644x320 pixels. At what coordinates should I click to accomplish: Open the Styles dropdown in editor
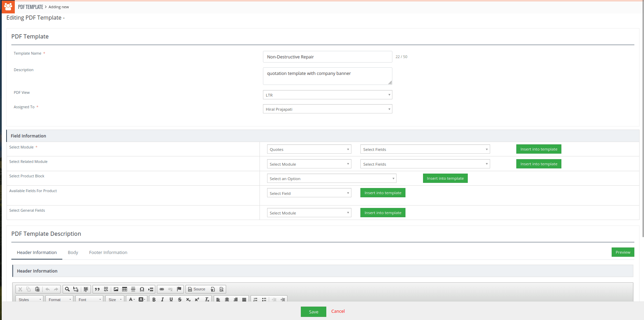point(30,299)
